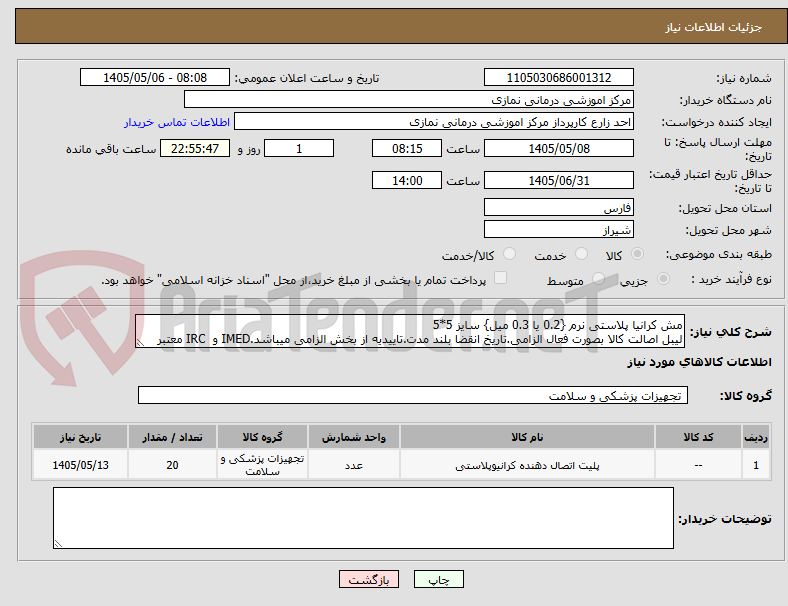Click the request creator name field
This screenshot has height=606, width=788.
(434, 122)
